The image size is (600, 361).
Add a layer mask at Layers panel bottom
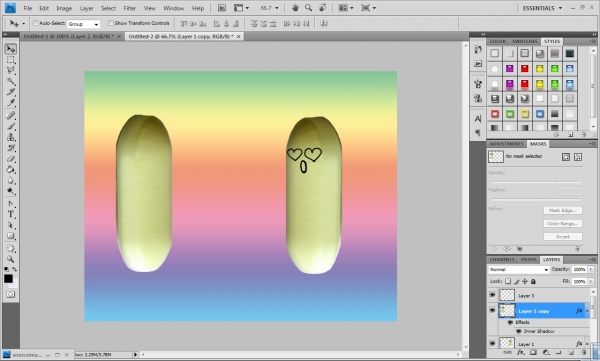533,353
